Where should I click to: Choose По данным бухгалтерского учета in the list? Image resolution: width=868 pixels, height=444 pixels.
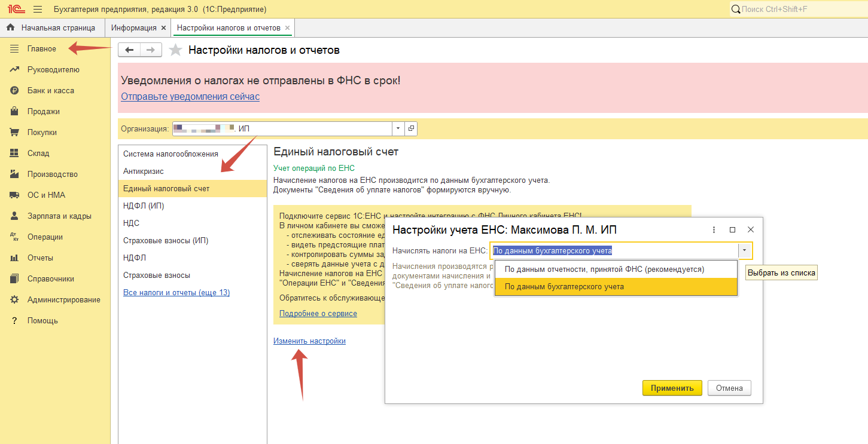coord(616,287)
